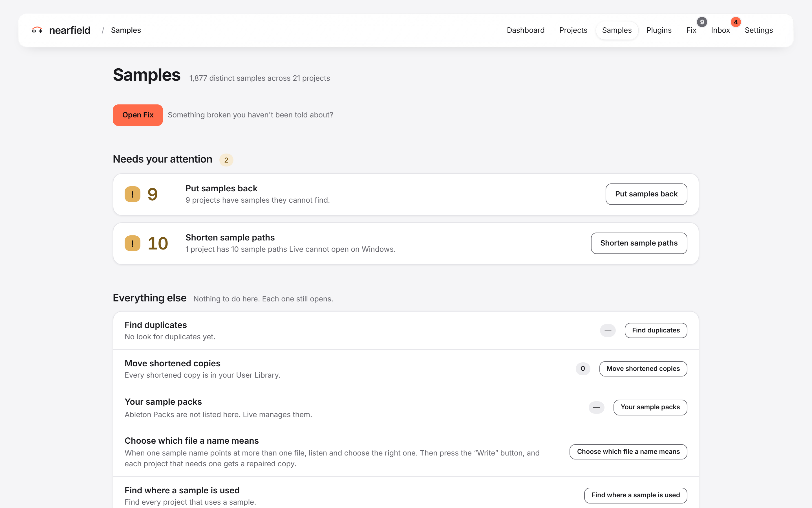Image resolution: width=812 pixels, height=508 pixels.
Task: Click the 0 count pill for Move shortened copies
Action: pyautogui.click(x=583, y=369)
